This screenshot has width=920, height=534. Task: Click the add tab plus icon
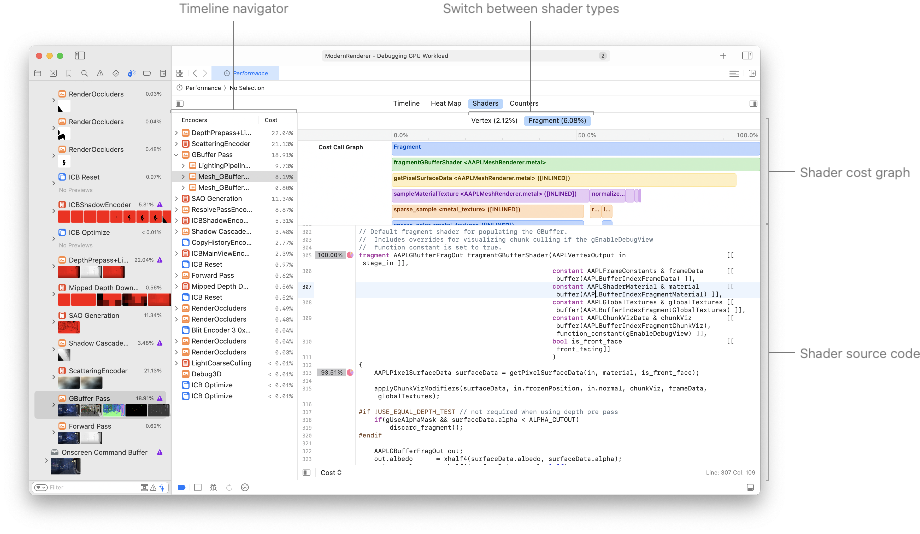pyautogui.click(x=722, y=56)
